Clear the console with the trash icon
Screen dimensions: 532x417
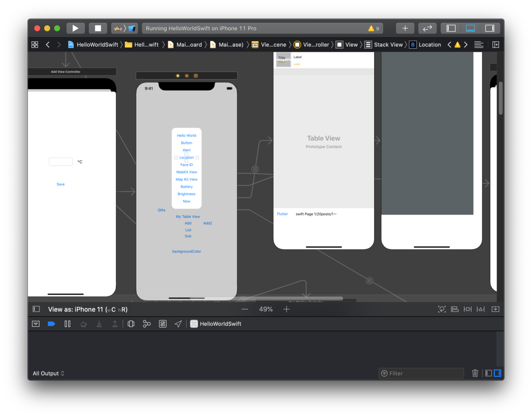pos(475,373)
